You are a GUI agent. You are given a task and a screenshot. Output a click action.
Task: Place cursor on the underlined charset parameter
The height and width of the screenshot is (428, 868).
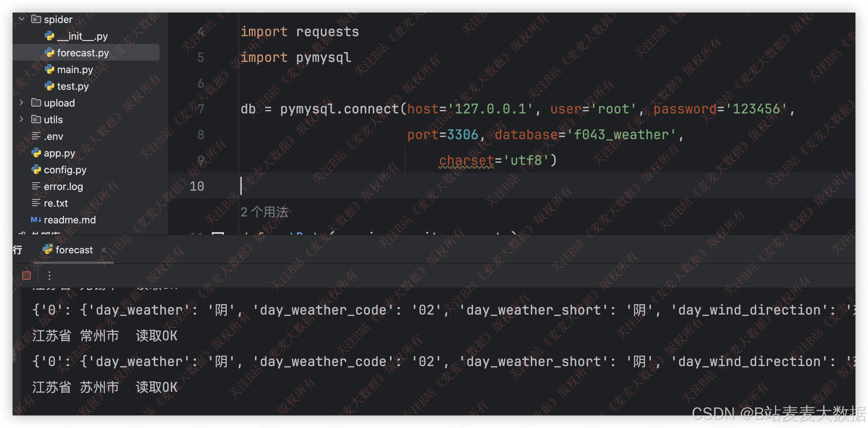tap(466, 160)
